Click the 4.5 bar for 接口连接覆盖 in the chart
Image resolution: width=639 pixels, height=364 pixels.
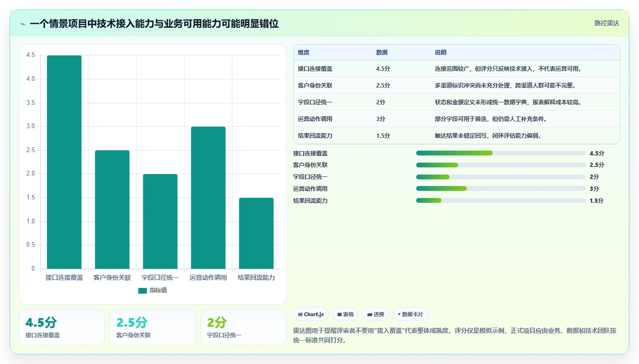coord(64,162)
